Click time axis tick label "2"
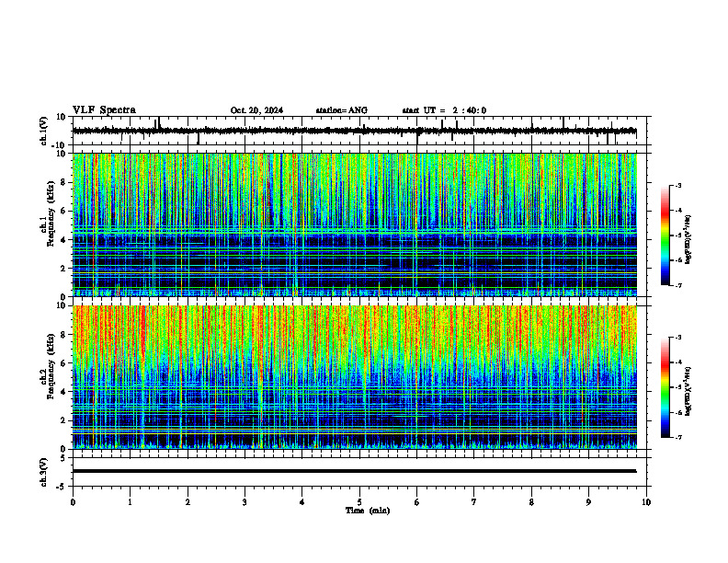Screen dimensions: 728x563 (x=188, y=502)
